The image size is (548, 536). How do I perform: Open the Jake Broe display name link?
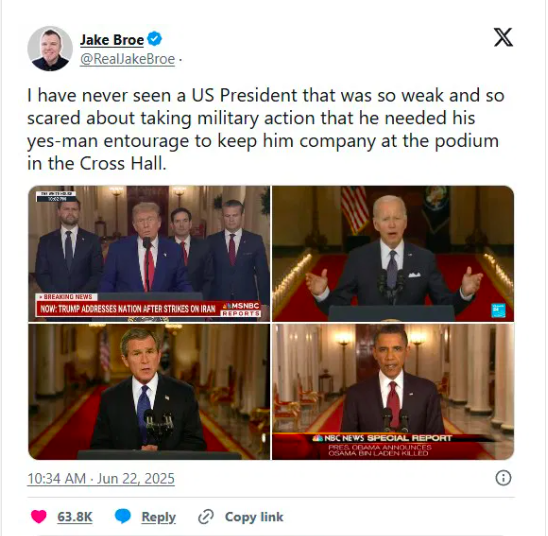(112, 40)
